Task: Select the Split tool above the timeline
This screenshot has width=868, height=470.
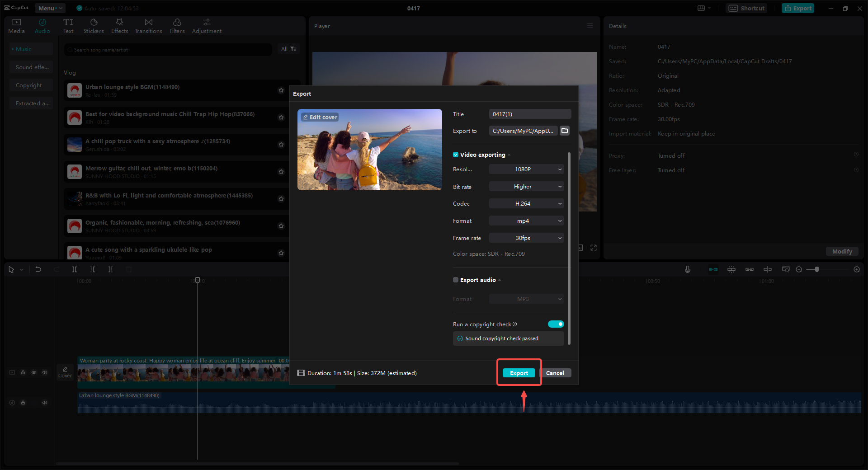Action: (x=75, y=269)
